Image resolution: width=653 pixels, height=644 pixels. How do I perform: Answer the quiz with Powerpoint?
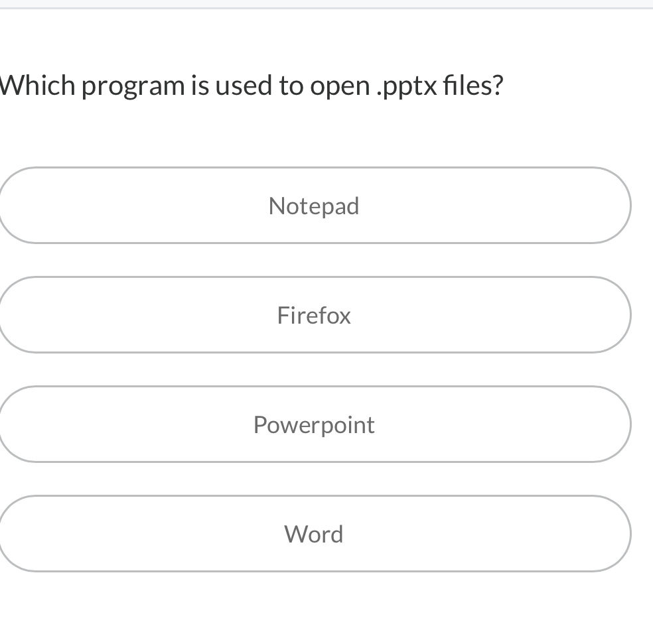(x=314, y=424)
